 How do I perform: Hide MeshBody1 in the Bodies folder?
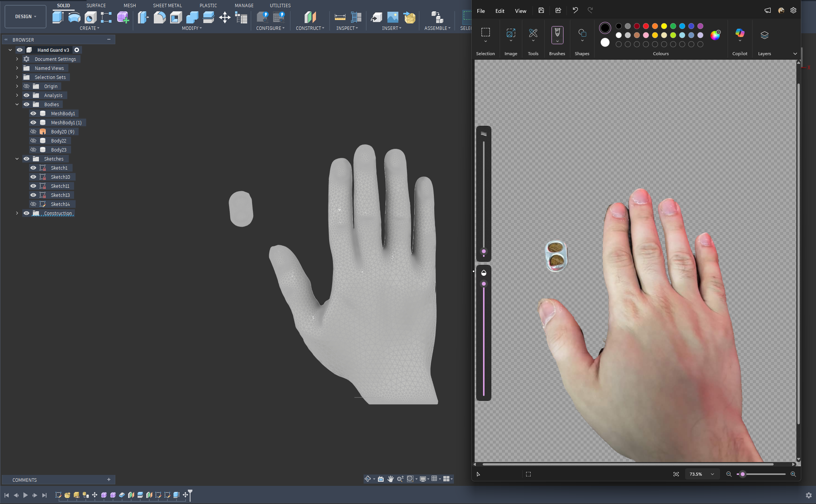click(x=34, y=113)
